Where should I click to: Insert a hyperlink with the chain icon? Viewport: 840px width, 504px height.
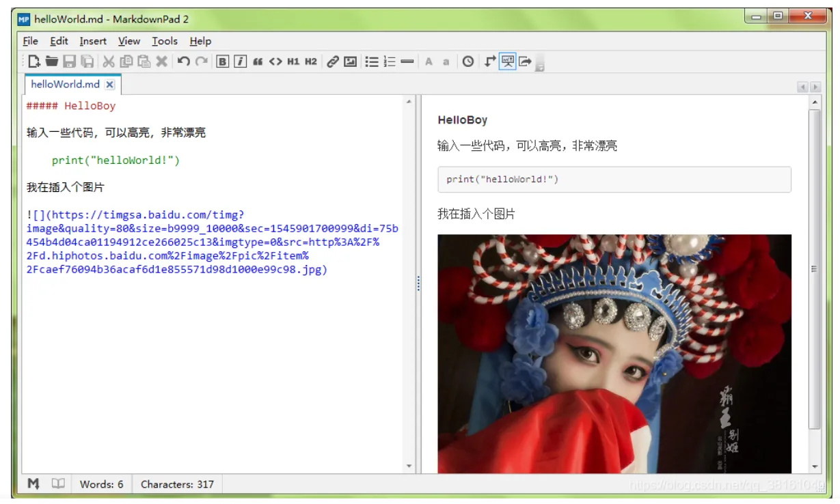pyautogui.click(x=333, y=61)
